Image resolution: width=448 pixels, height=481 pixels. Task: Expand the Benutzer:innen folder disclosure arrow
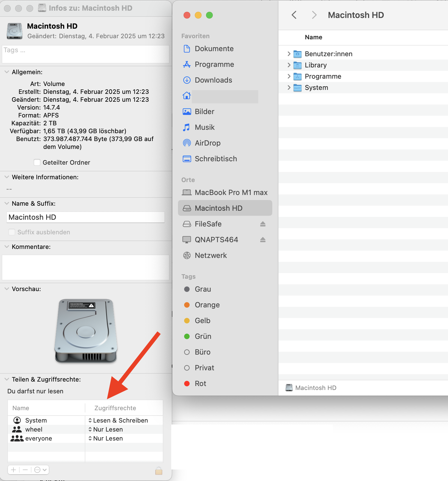click(289, 54)
